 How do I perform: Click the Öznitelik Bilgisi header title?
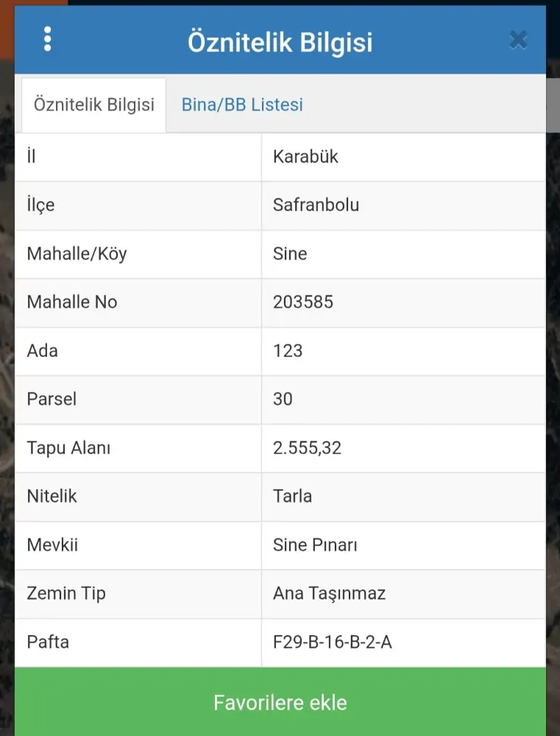pos(280,42)
